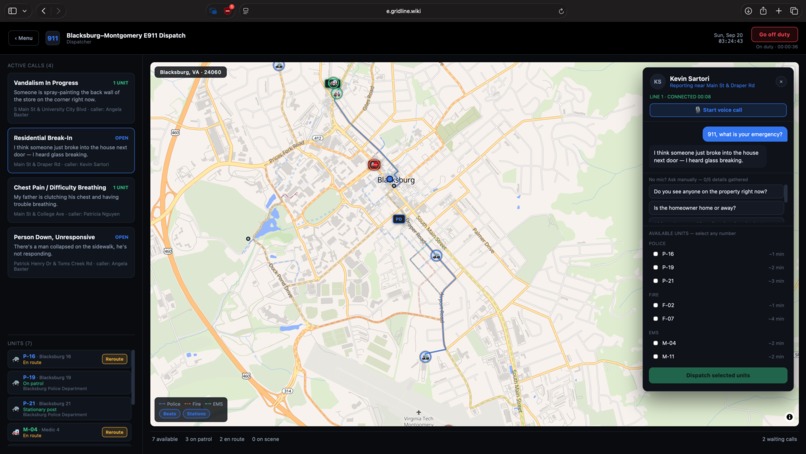Image resolution: width=806 pixels, height=454 pixels.
Task: Click the blue caller location dot in Blacksburg
Action: tap(390, 179)
